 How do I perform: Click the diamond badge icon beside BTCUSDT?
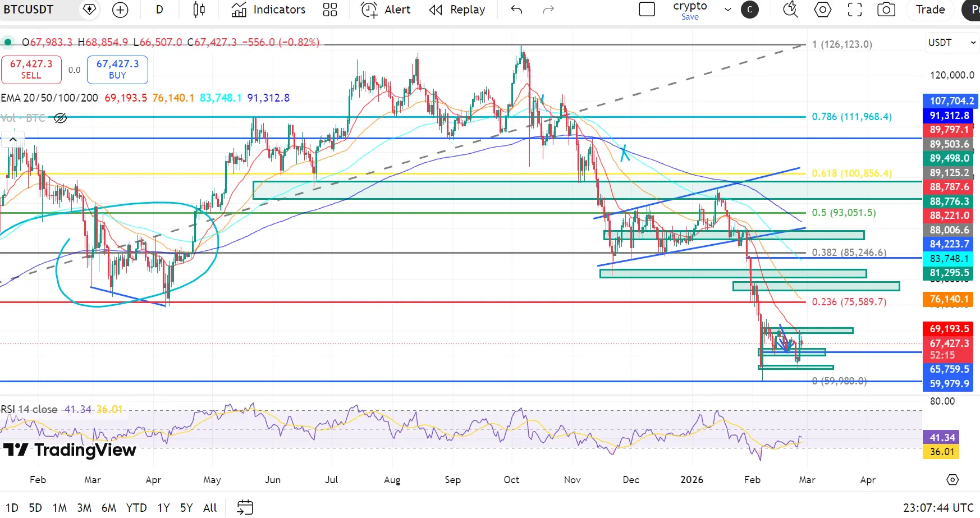click(89, 10)
